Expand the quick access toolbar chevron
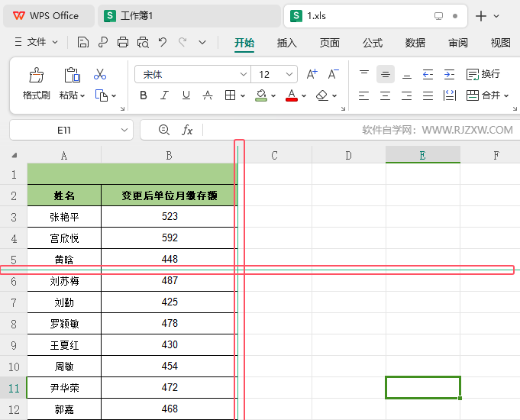The height and width of the screenshot is (420, 520). 202,43
